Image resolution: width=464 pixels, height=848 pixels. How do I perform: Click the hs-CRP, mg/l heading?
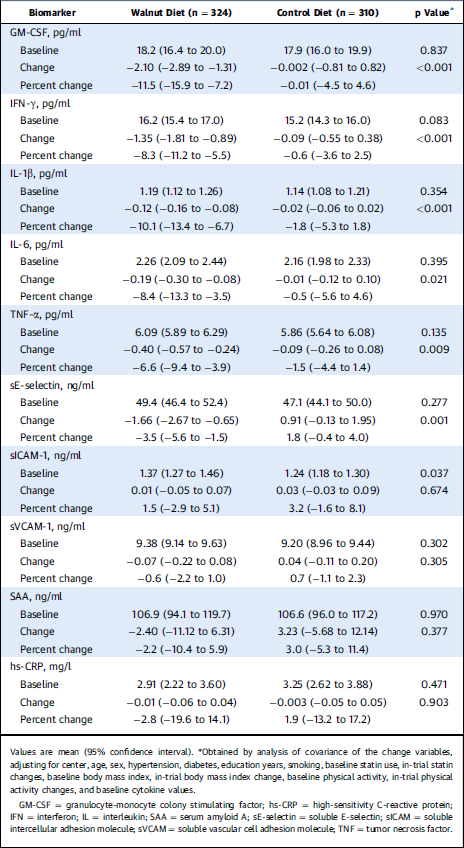click(x=39, y=667)
